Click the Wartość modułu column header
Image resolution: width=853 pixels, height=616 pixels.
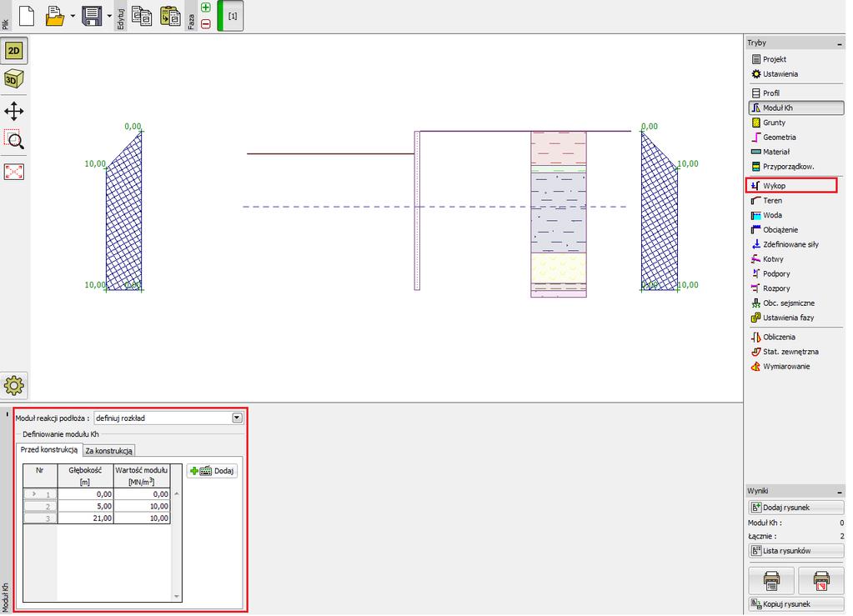coord(142,476)
